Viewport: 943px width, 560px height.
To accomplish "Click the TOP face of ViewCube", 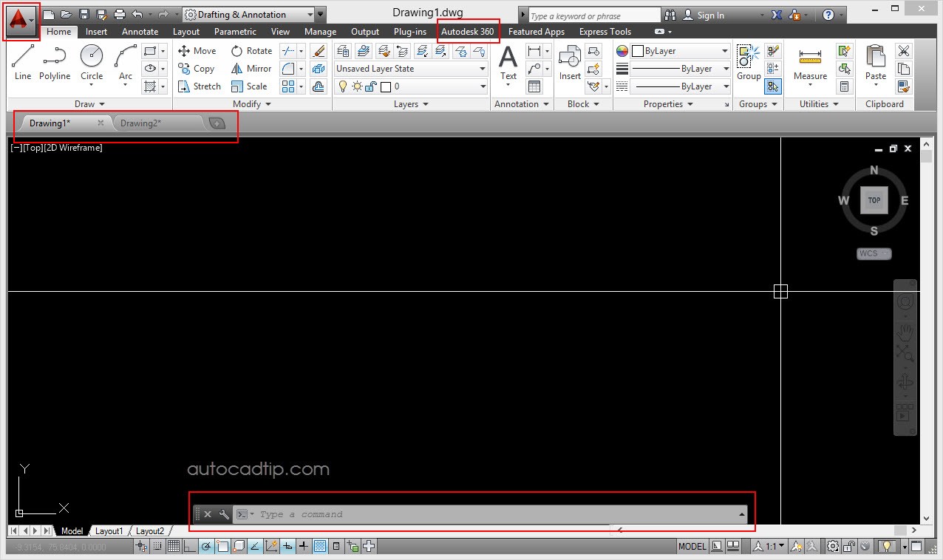I will point(874,200).
